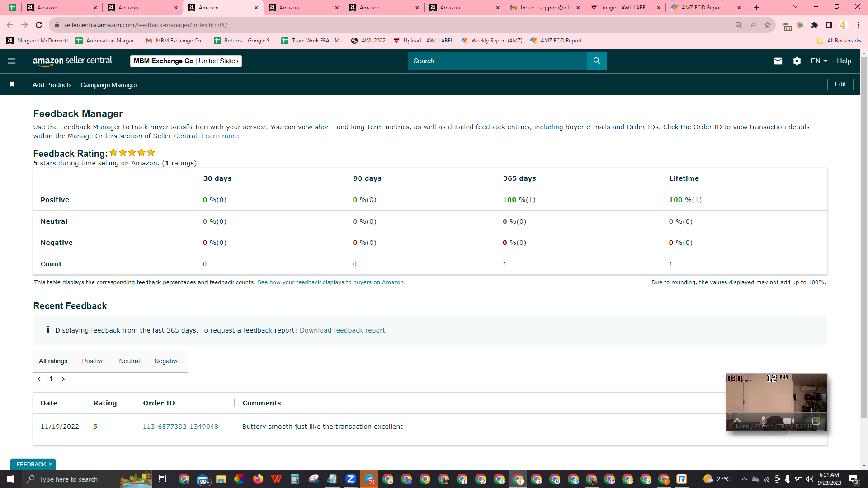868x488 pixels.
Task: Bookmark this page with the star icon
Action: click(767, 25)
